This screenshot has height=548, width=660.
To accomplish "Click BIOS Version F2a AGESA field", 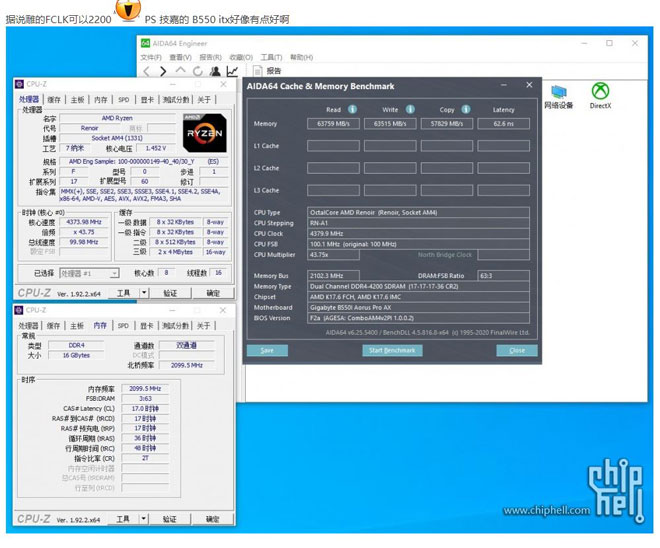I will pos(418,318).
